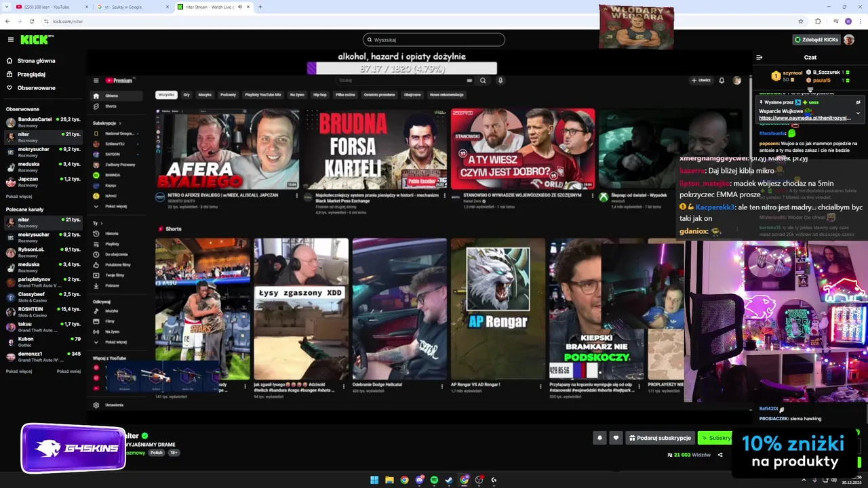Open the Chrome three-dot menu
Screen dimensions: 868x488
click(860, 21)
